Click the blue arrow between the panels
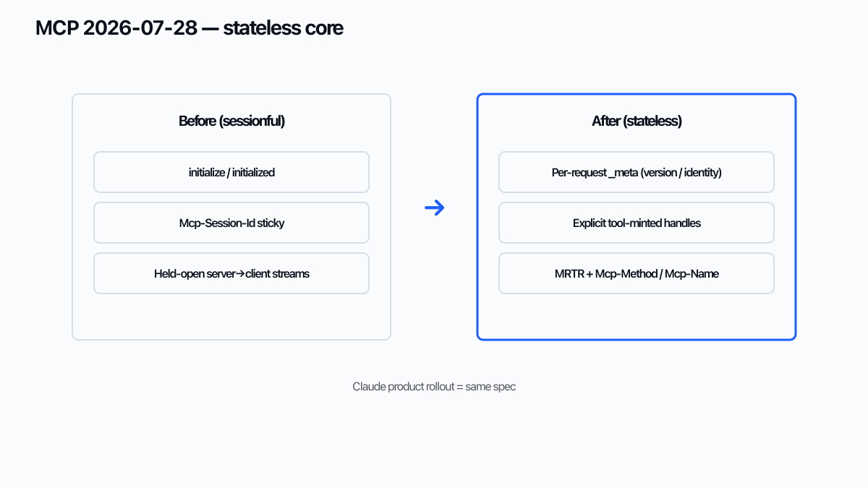Image resolution: width=868 pixels, height=488 pixels. pos(434,208)
